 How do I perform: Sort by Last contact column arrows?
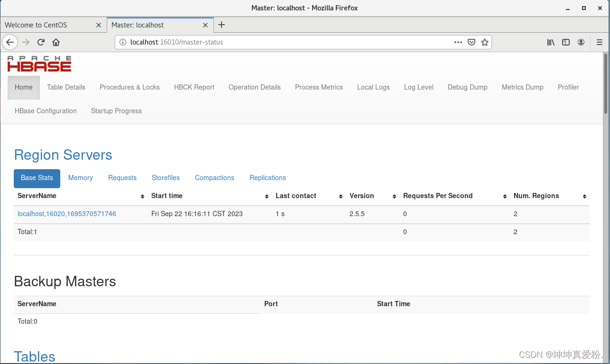point(341,196)
